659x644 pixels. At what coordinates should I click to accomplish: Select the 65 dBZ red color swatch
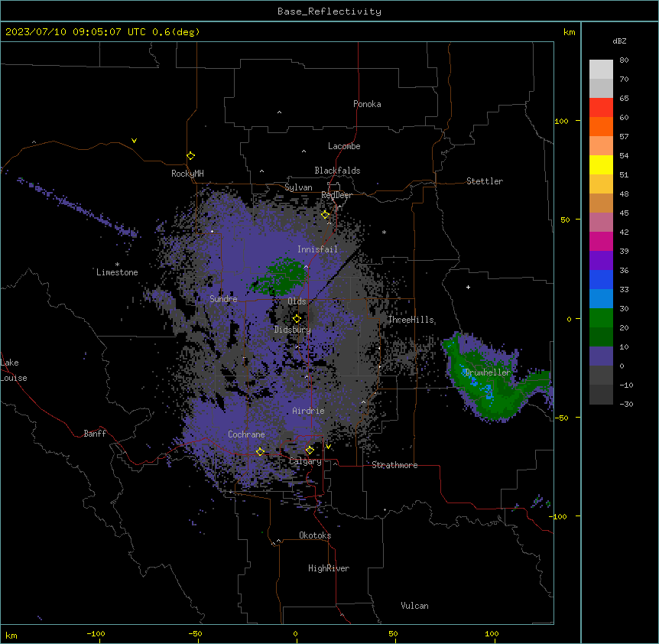click(x=601, y=107)
